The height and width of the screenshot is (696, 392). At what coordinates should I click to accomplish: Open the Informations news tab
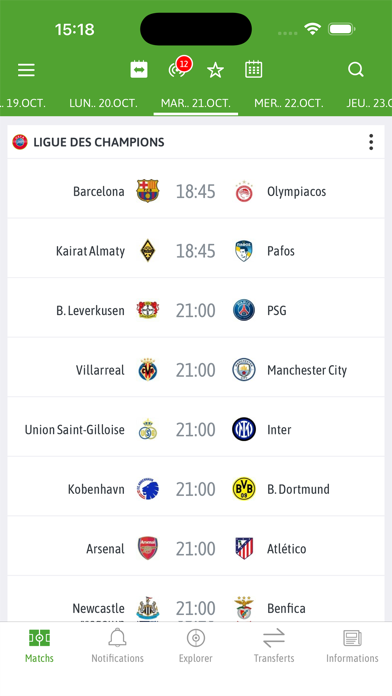click(x=352, y=646)
